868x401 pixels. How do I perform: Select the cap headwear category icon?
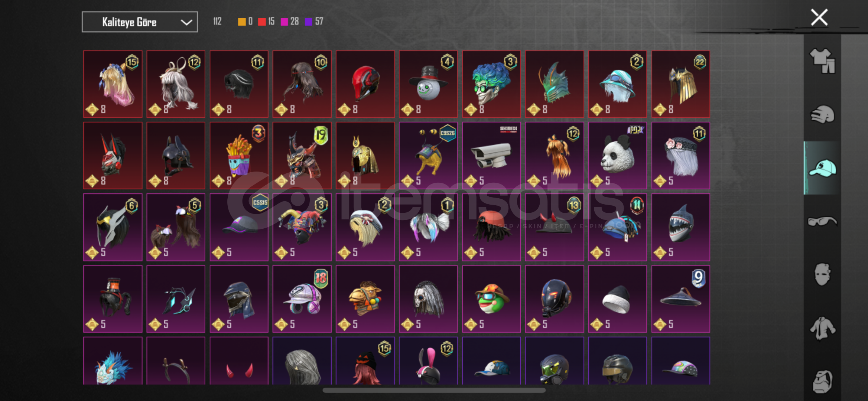tap(822, 168)
